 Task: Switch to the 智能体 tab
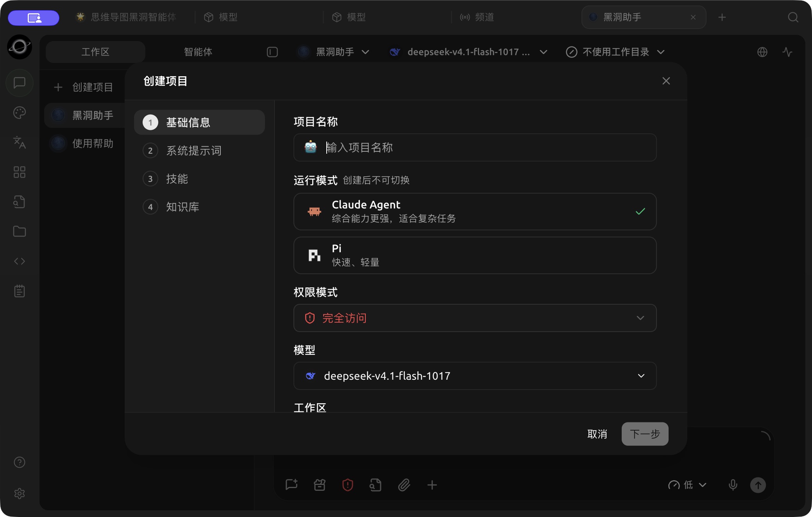tap(198, 52)
